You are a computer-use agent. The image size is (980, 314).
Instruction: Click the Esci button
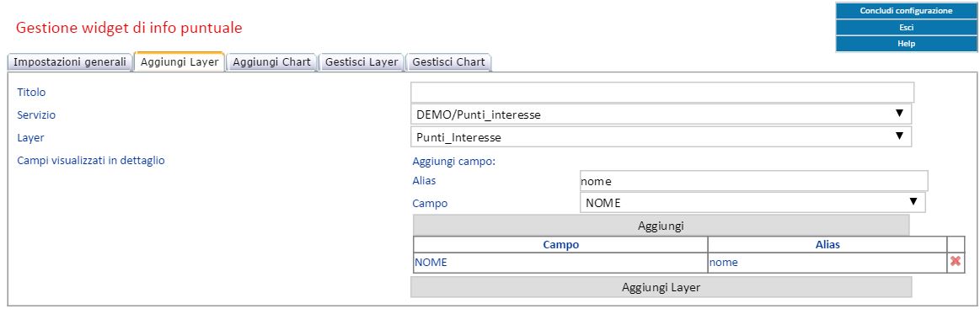coord(906,28)
